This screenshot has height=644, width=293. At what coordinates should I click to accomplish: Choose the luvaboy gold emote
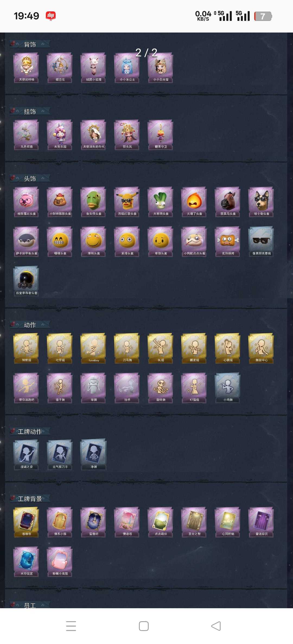point(94,349)
